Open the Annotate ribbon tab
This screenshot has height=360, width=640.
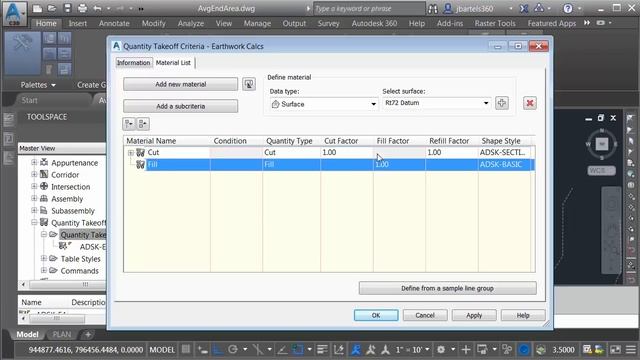coord(114,23)
